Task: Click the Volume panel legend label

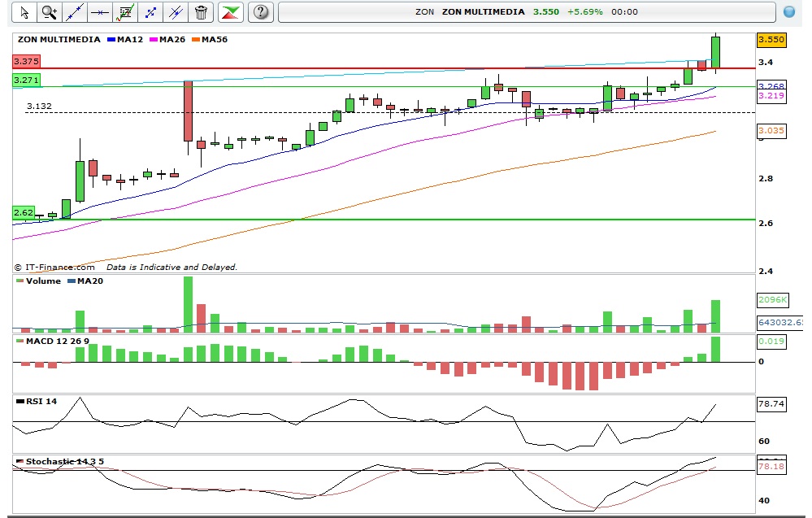Action: pyautogui.click(x=39, y=281)
